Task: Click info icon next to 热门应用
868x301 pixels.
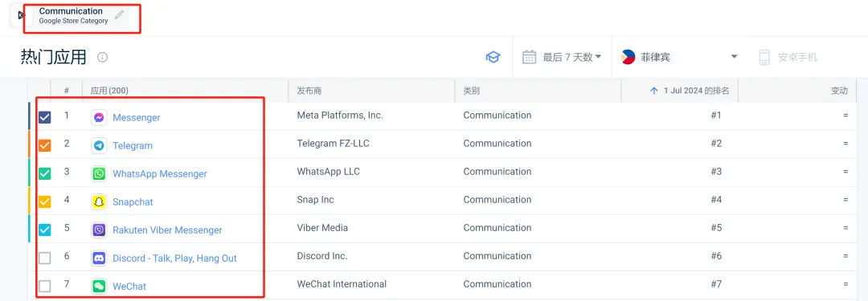Action: [102, 57]
